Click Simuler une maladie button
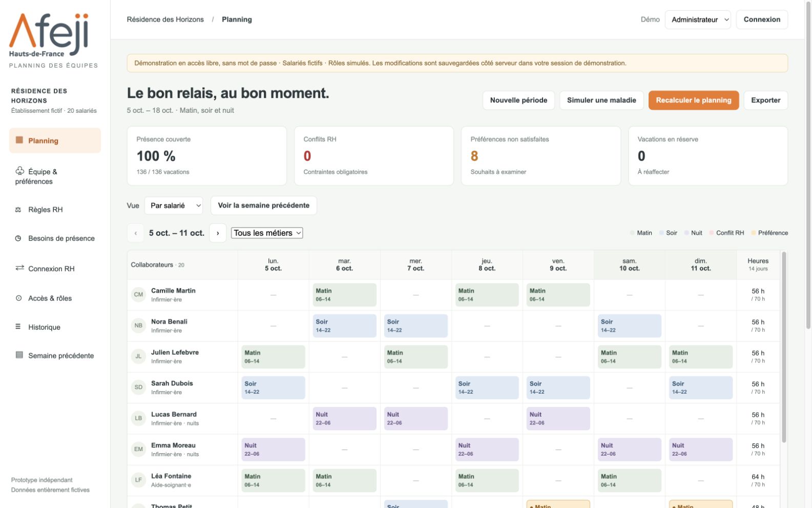This screenshot has height=508, width=812. click(601, 100)
